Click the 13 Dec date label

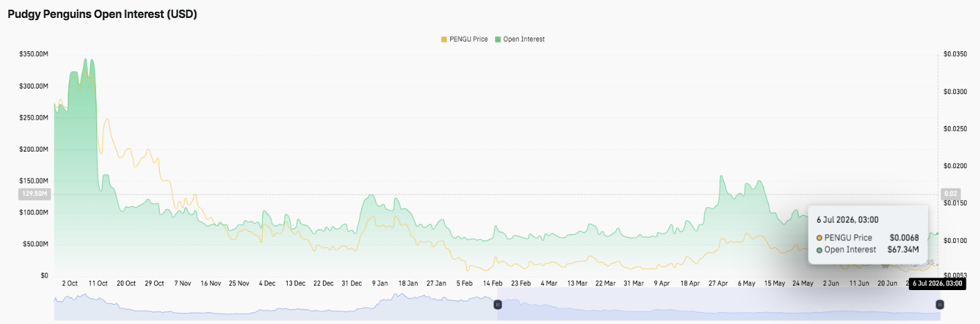point(295,284)
